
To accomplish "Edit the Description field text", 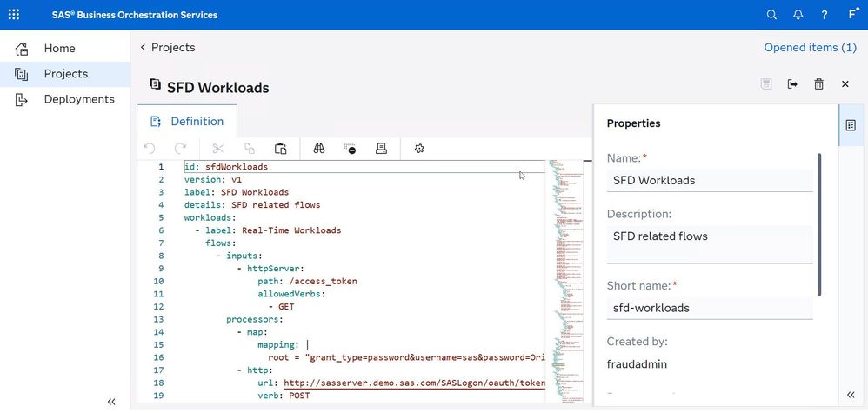I will (710, 244).
